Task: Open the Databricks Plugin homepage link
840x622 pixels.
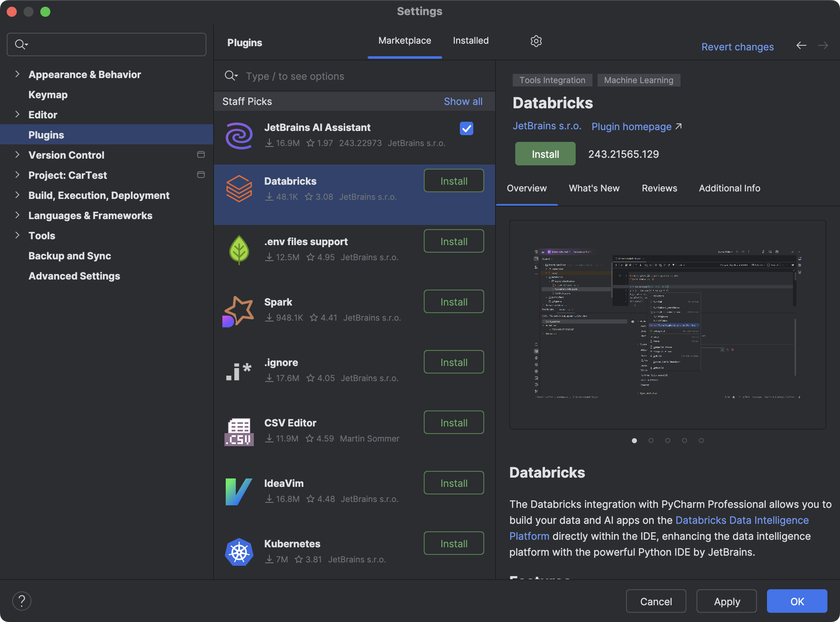Action: coord(631,126)
